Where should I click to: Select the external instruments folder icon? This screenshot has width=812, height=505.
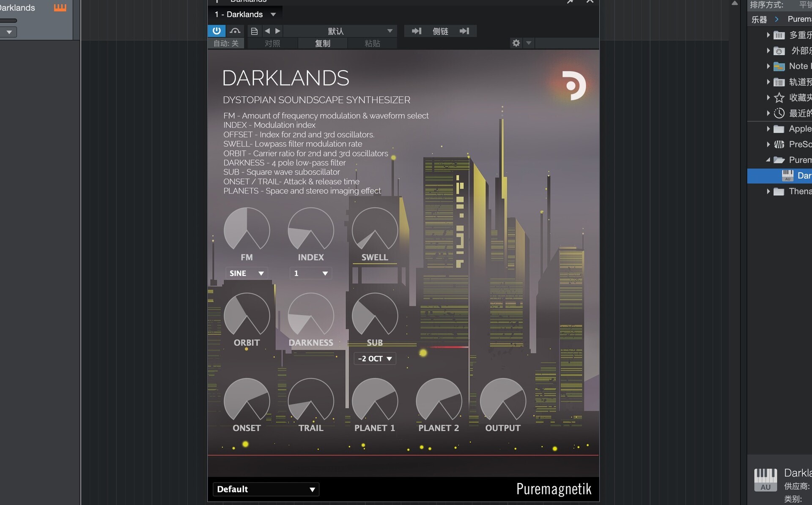tap(779, 51)
